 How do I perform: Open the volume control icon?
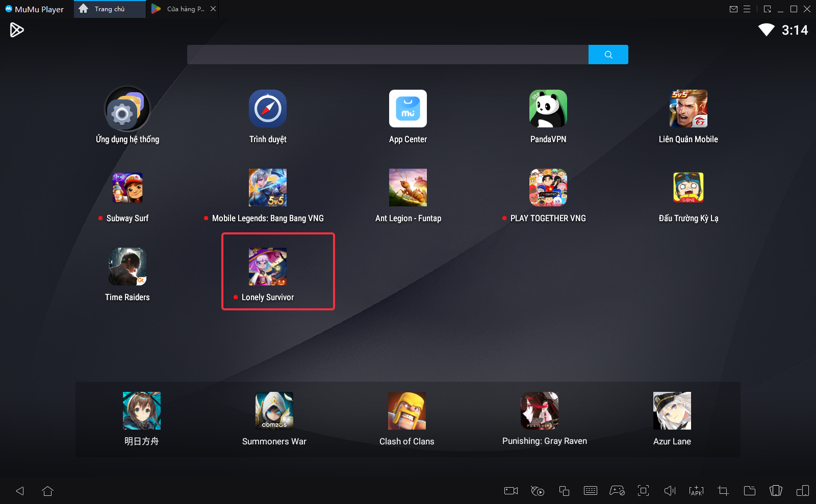click(x=670, y=491)
